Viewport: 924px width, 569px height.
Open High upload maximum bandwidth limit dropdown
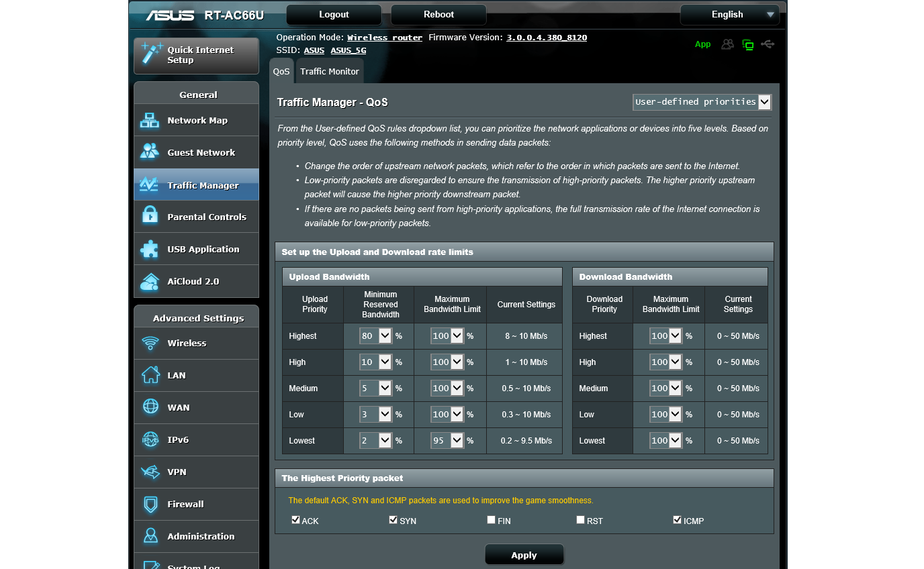(447, 362)
